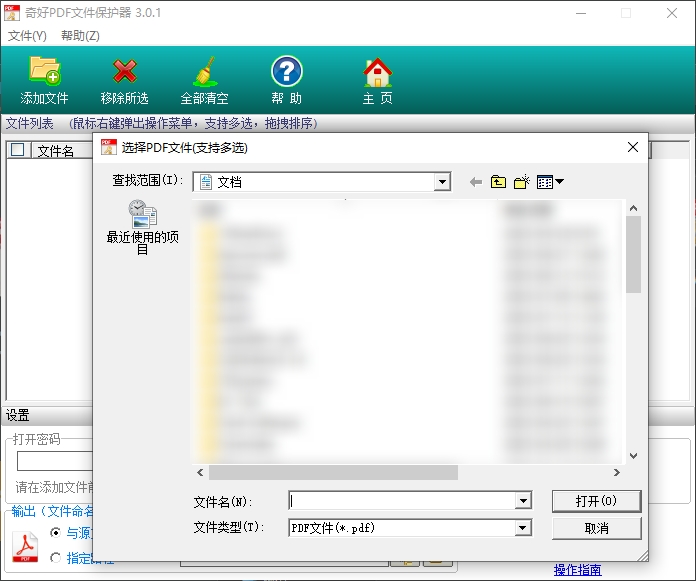This screenshot has height=581, width=696.
Task: Click the Remove Selected (移除所选) red X icon
Action: pyautogui.click(x=125, y=71)
